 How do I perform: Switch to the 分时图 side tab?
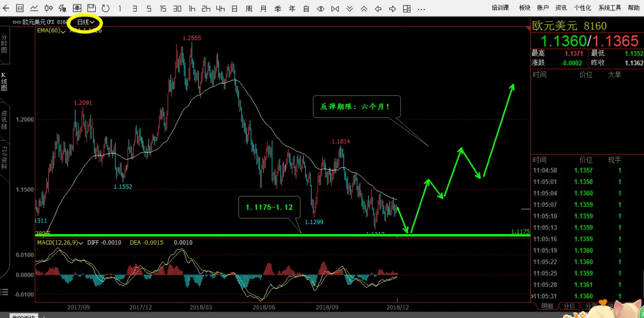(x=4, y=44)
